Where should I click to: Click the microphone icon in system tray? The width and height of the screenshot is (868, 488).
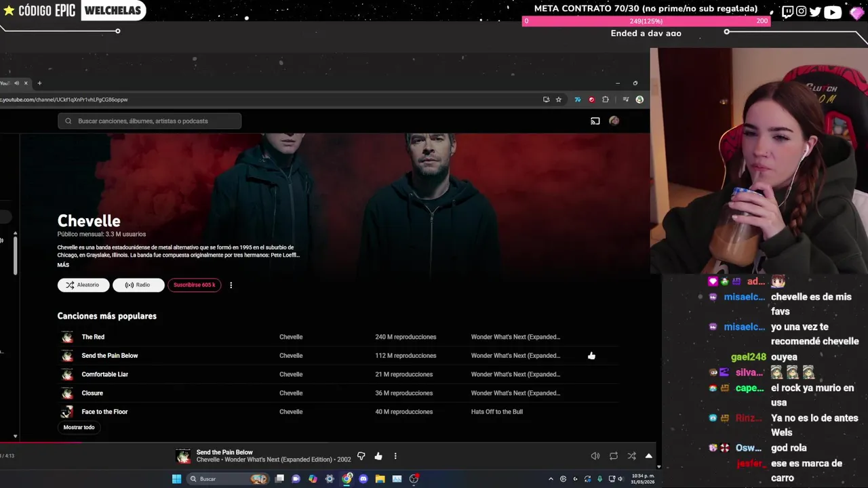click(x=599, y=479)
